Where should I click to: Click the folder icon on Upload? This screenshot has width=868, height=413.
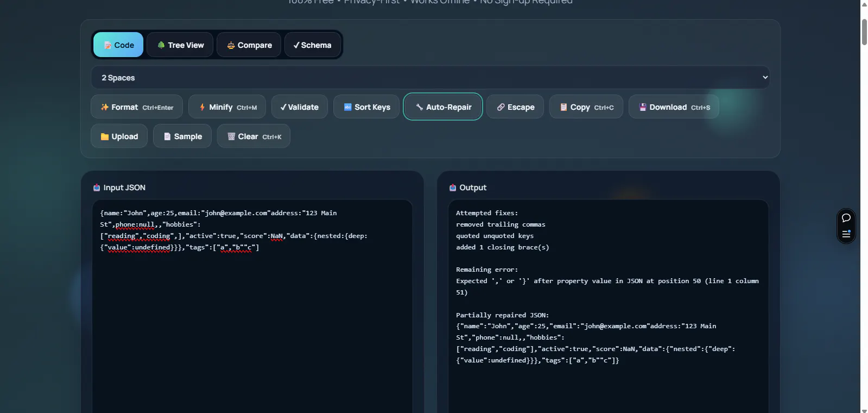point(105,136)
